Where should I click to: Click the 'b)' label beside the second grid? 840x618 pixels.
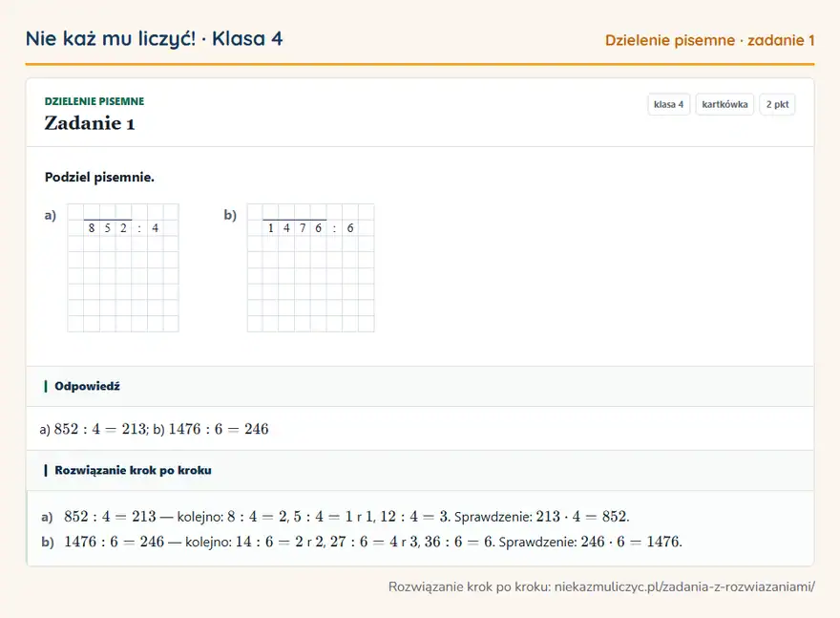tap(230, 215)
